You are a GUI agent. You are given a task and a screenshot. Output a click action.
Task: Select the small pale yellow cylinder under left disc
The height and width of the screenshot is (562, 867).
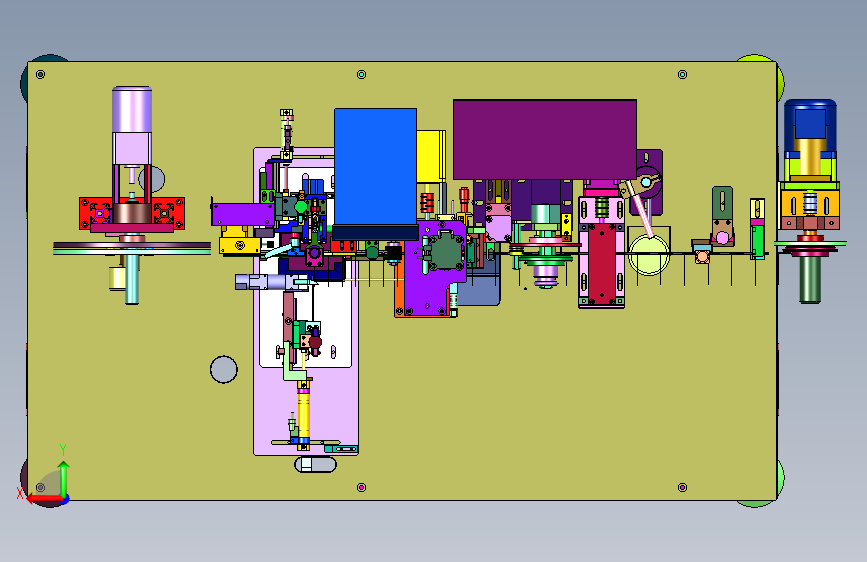117,278
